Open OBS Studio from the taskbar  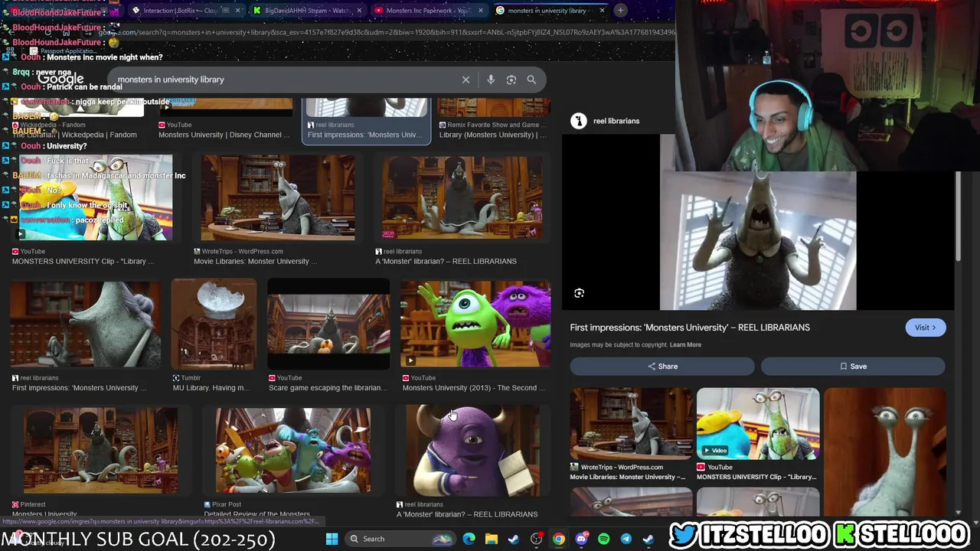pyautogui.click(x=536, y=539)
